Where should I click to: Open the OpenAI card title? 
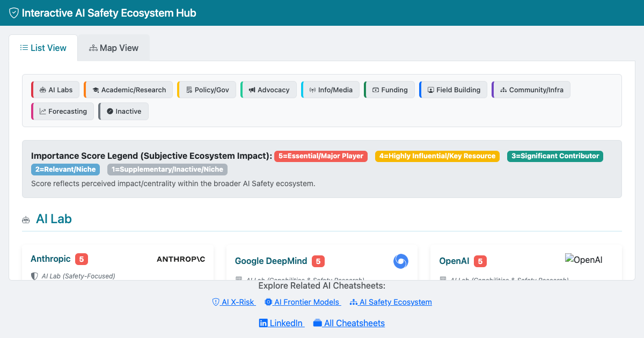coord(454,261)
